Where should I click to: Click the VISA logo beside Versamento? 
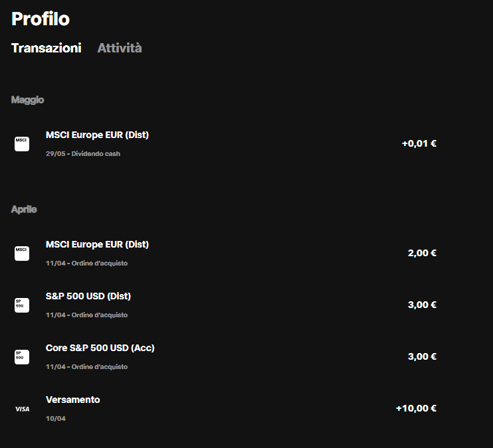(23, 409)
